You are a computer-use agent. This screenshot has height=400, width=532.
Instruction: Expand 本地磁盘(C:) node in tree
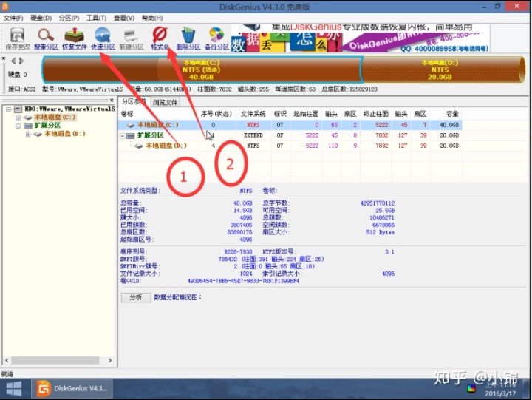pos(18,118)
